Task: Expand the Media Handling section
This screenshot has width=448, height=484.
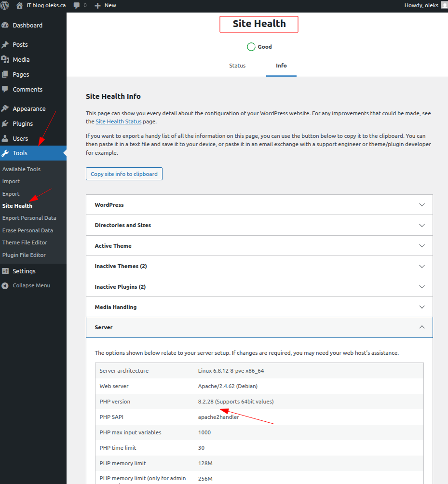Action: (x=259, y=307)
